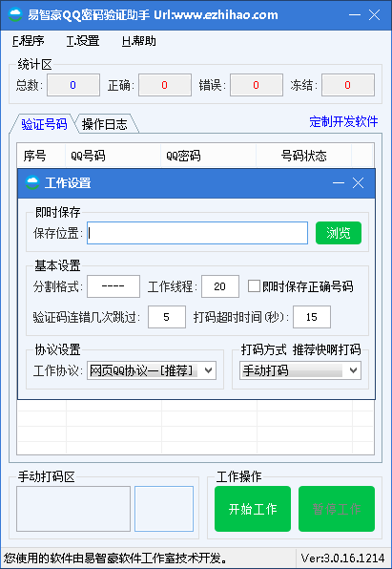Close the main 易智豪 window
The image size is (392, 569).
[374, 15]
